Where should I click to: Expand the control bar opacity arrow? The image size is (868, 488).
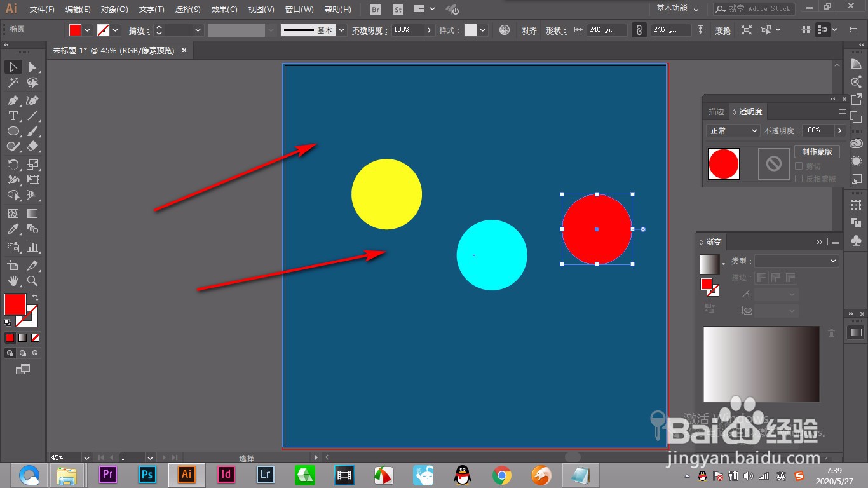tap(430, 30)
